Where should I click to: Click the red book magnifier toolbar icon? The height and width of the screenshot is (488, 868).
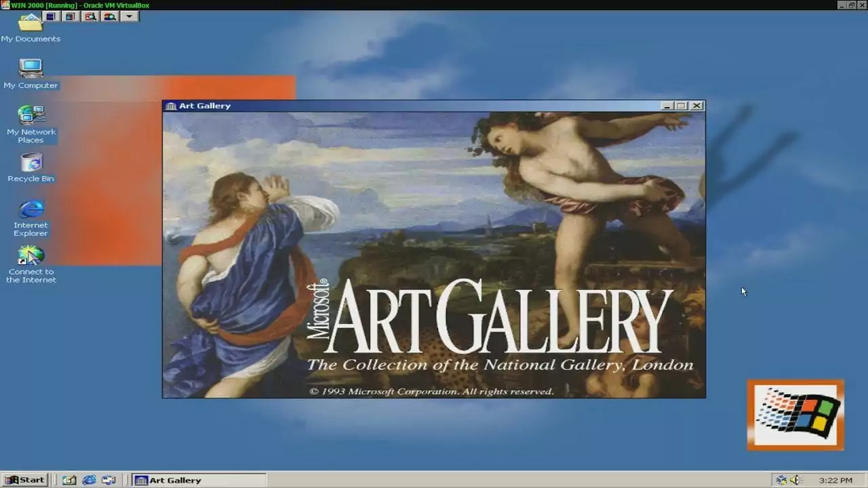[90, 16]
